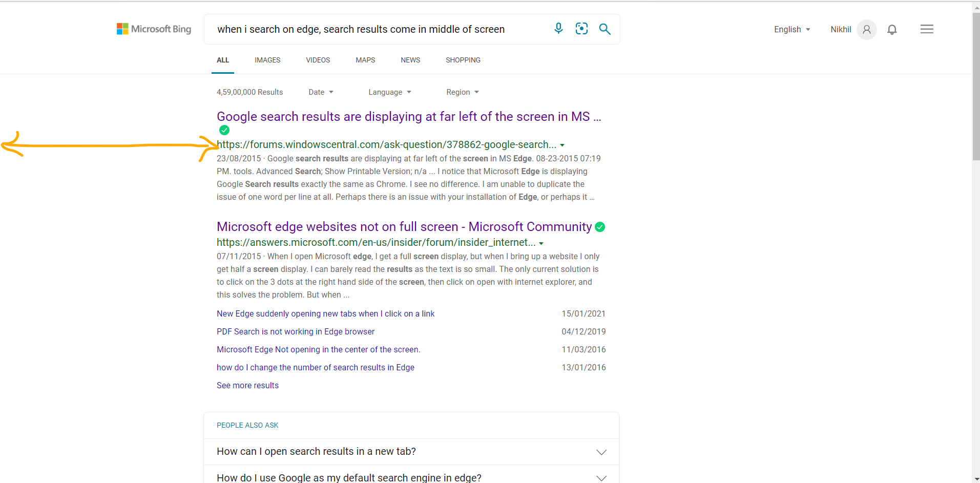Open 'Microsoft Edge Not opening in the center' link
Viewport: 980px width, 483px height.
tap(318, 349)
